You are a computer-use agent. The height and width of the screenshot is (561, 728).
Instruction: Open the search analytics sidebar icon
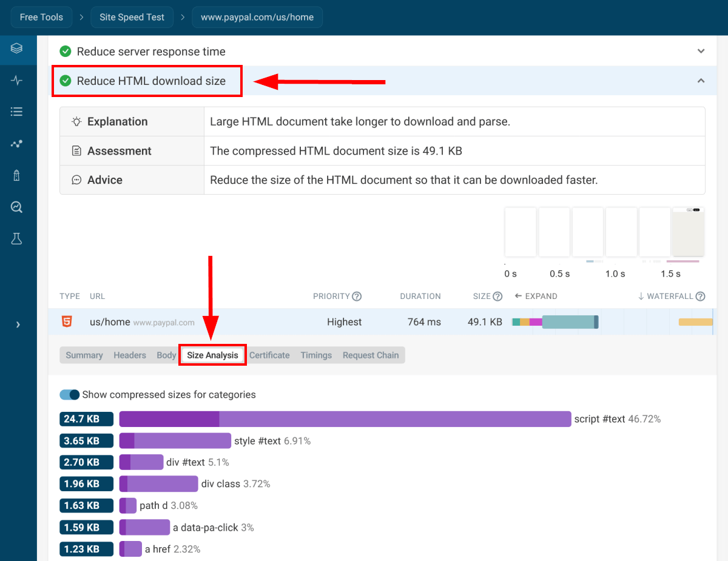click(17, 207)
